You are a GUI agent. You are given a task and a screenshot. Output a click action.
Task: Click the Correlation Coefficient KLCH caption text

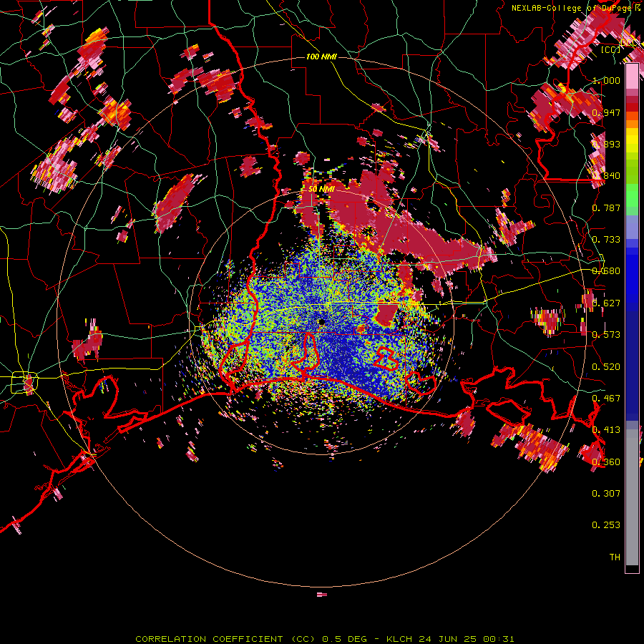coord(324,639)
